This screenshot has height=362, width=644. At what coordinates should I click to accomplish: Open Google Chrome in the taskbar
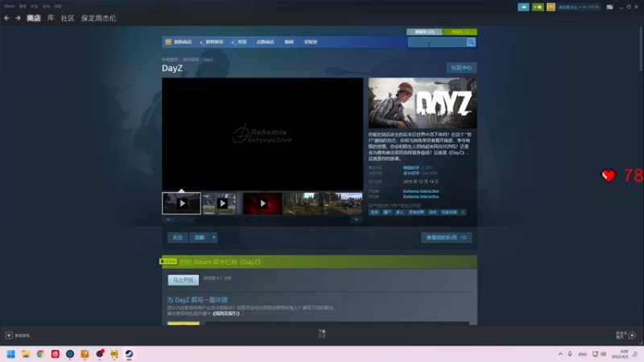click(40, 354)
